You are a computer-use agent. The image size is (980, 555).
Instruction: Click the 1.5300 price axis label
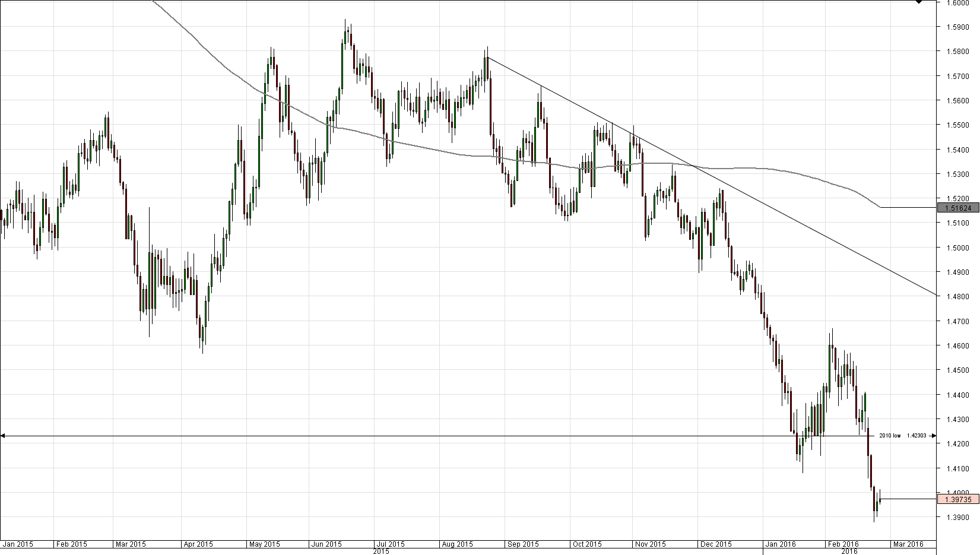tap(959, 174)
